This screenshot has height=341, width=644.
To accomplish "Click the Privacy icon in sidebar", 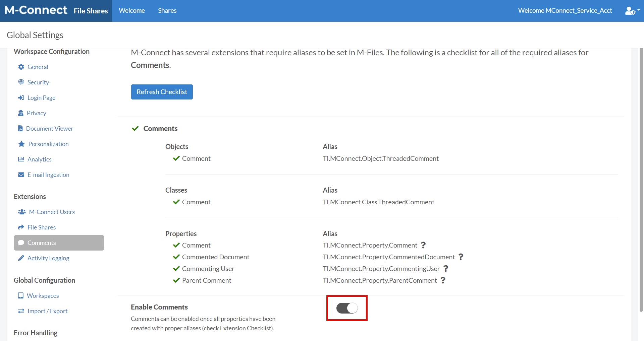I will click(21, 113).
